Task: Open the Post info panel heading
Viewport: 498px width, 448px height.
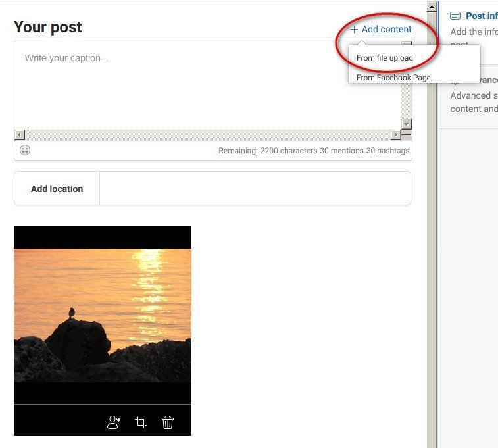Action: pyautogui.click(x=482, y=16)
